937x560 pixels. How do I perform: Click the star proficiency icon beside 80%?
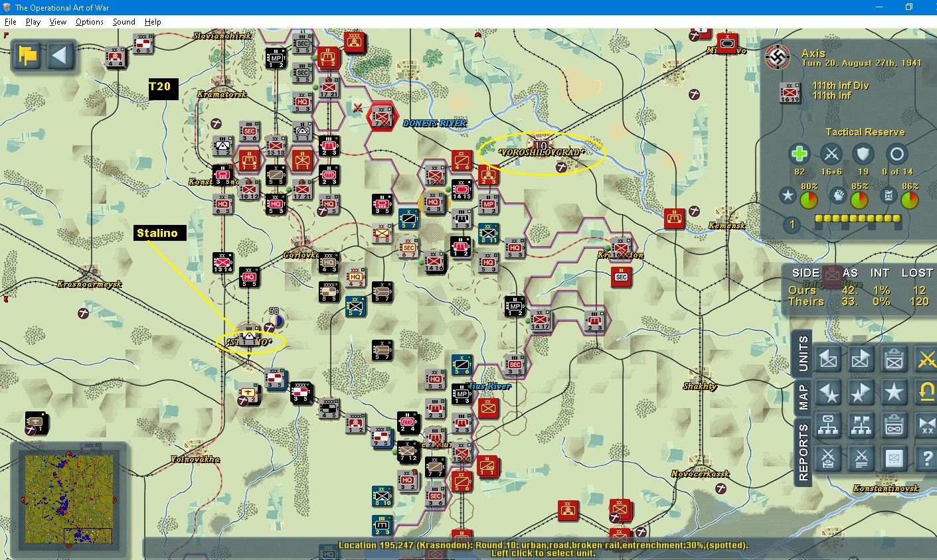coord(788,196)
